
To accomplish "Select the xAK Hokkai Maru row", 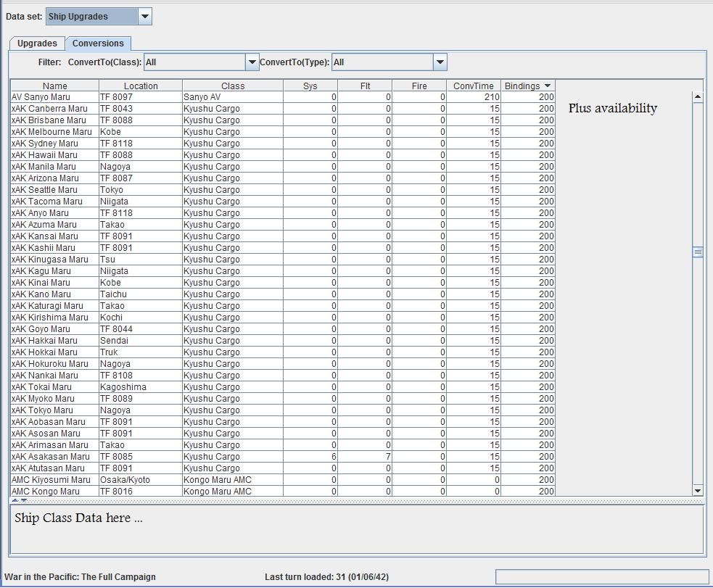I will [x=282, y=352].
